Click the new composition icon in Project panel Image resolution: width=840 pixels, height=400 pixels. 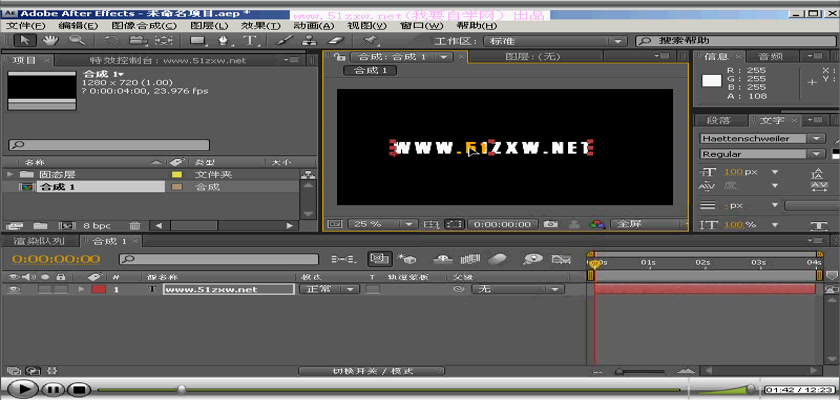pos(68,225)
